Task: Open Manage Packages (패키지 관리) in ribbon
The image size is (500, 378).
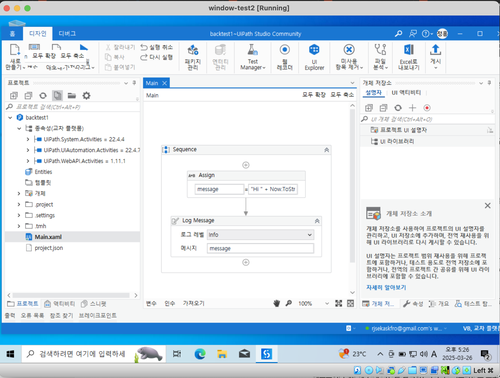Action: (x=193, y=57)
